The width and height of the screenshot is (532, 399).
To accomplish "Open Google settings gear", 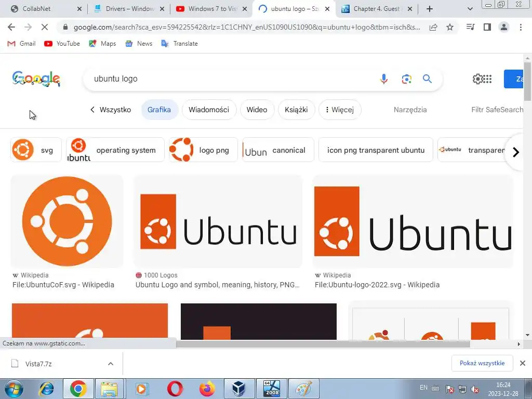I will (477, 79).
